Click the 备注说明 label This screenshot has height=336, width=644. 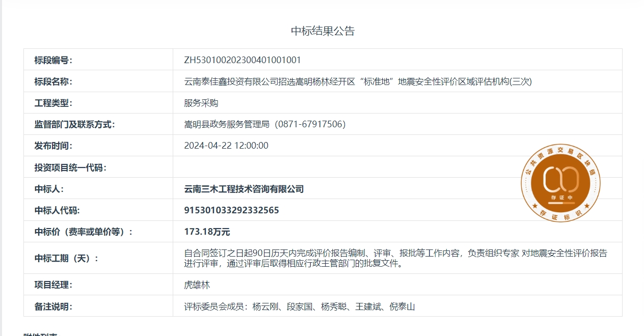point(53,306)
